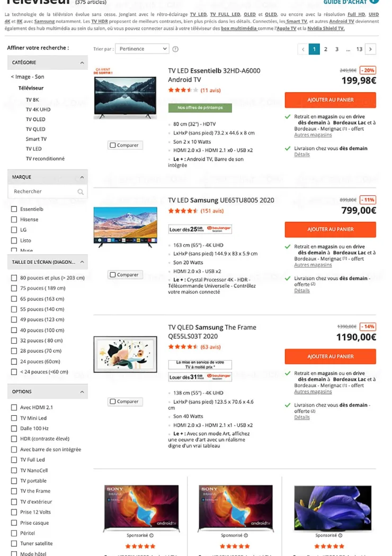Select TV OLED category in sidebar
The width and height of the screenshot is (392, 556).
(x=35, y=119)
